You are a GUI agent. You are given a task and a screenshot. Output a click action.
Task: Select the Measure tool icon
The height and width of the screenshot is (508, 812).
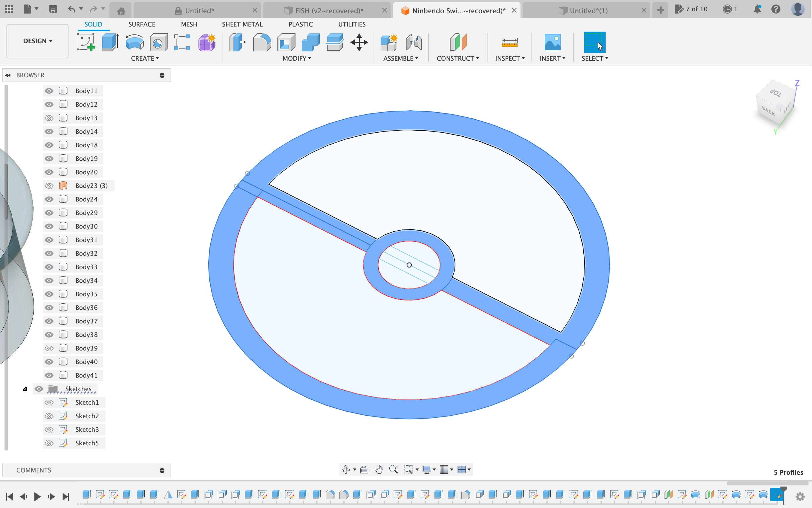509,42
